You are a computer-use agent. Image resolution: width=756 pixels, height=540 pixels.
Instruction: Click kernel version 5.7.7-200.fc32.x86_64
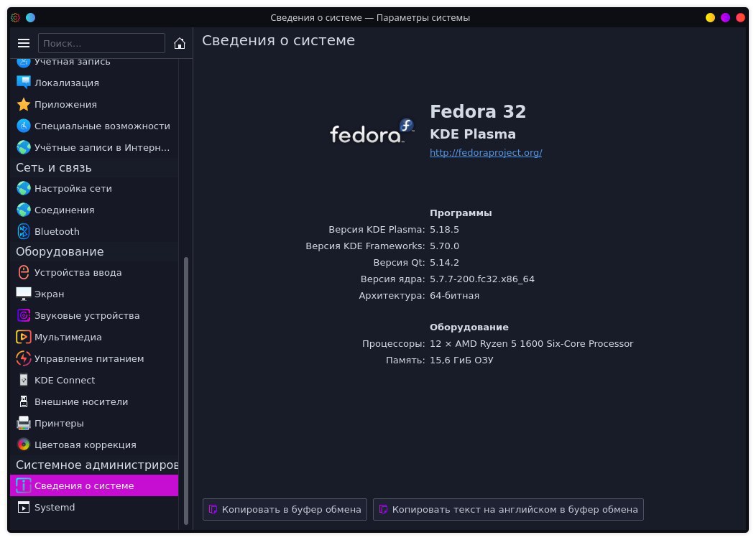(x=481, y=279)
